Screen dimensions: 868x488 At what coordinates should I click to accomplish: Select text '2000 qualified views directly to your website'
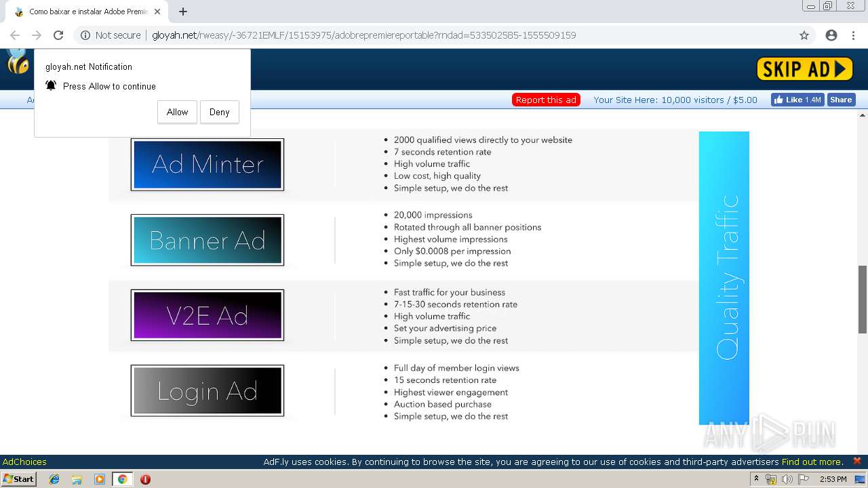483,140
